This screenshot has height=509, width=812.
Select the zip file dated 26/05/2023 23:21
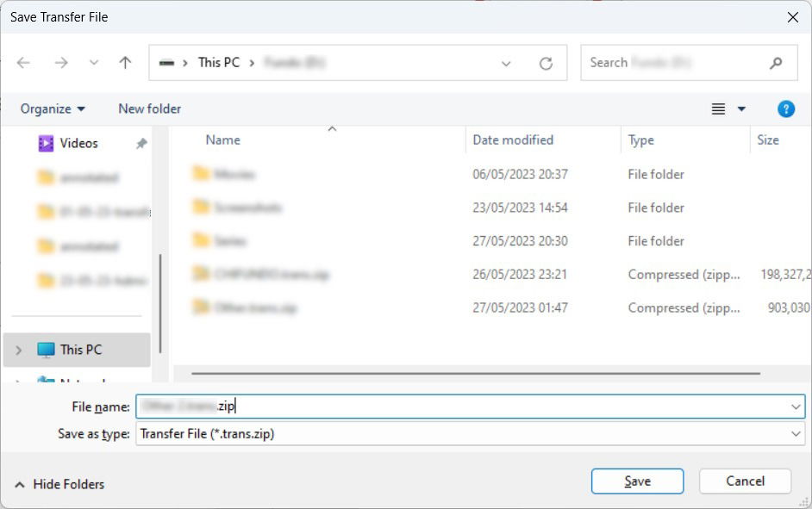(x=492, y=274)
